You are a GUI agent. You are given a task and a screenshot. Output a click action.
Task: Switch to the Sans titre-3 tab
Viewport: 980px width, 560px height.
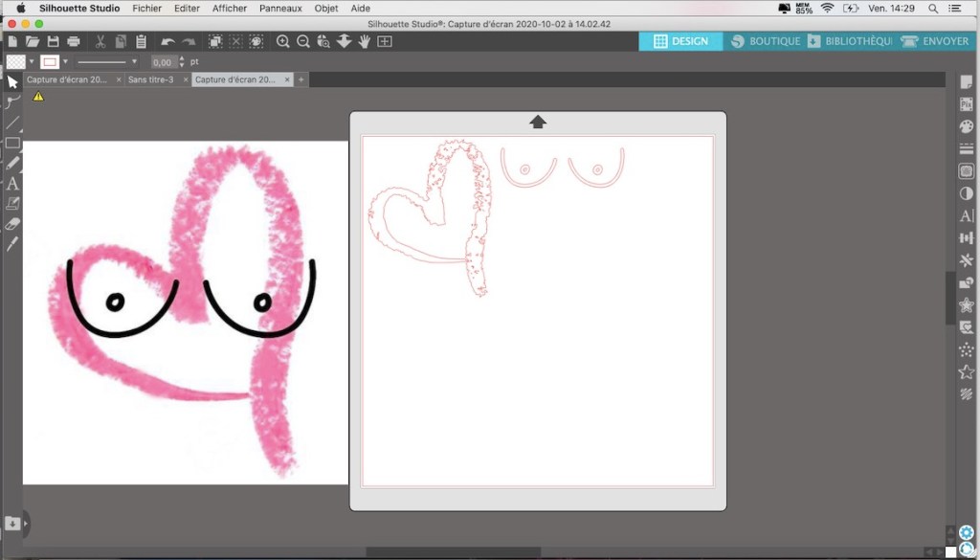pos(150,79)
